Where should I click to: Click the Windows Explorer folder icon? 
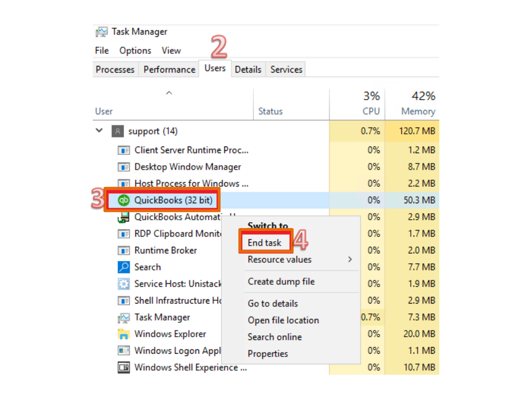(124, 335)
